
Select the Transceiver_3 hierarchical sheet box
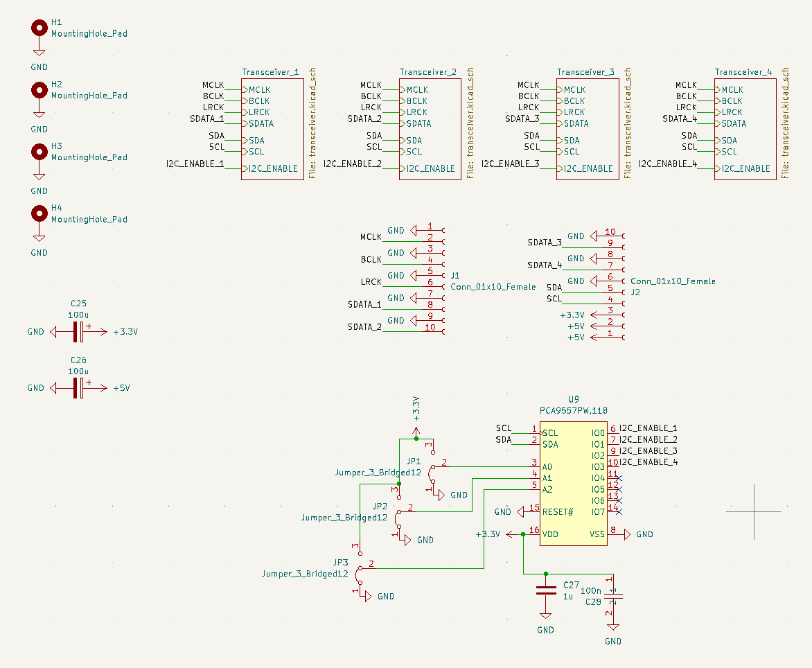click(588, 130)
